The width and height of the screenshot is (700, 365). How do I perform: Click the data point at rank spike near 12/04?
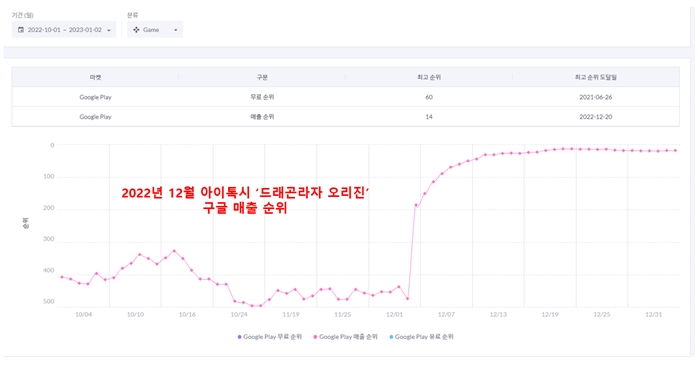tap(416, 205)
